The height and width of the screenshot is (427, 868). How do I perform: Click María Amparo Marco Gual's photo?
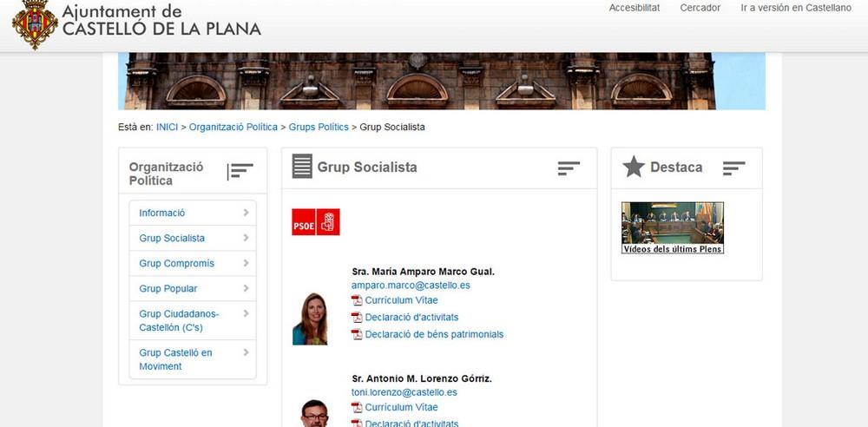[310, 319]
